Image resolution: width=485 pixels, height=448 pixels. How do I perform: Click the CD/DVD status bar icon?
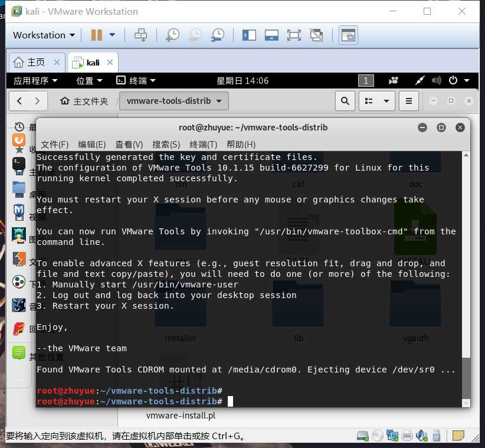pyautogui.click(x=378, y=436)
